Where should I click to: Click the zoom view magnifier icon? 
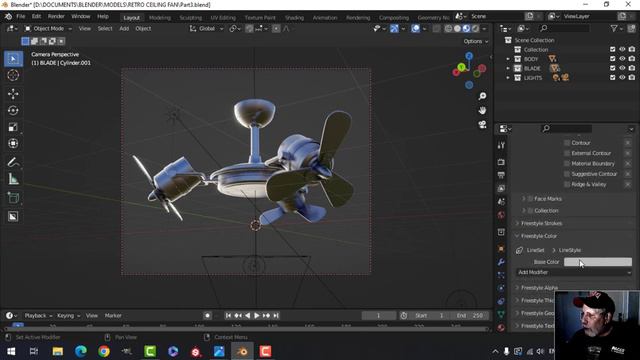click(482, 96)
